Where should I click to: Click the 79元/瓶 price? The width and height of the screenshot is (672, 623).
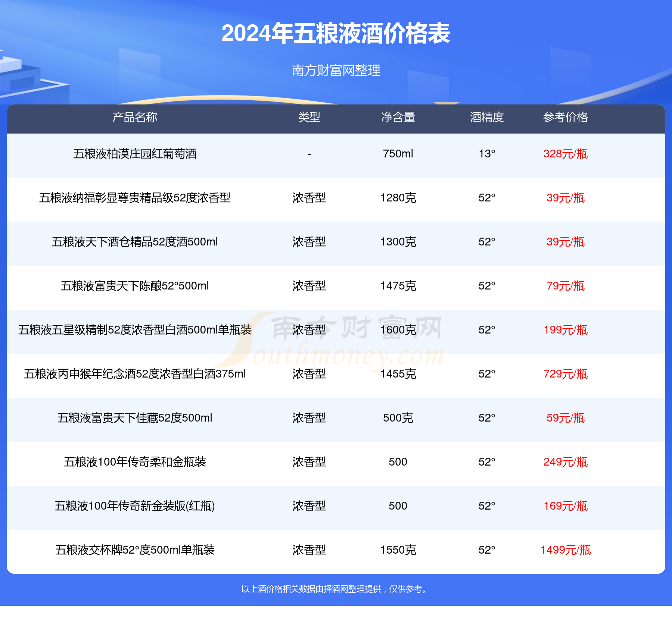566,286
